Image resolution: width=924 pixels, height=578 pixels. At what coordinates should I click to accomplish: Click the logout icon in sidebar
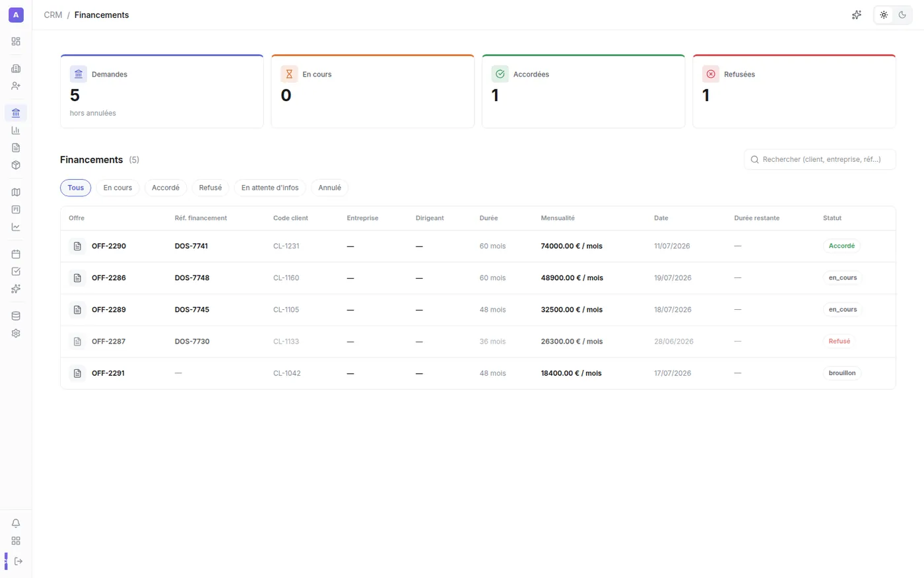(x=18, y=561)
